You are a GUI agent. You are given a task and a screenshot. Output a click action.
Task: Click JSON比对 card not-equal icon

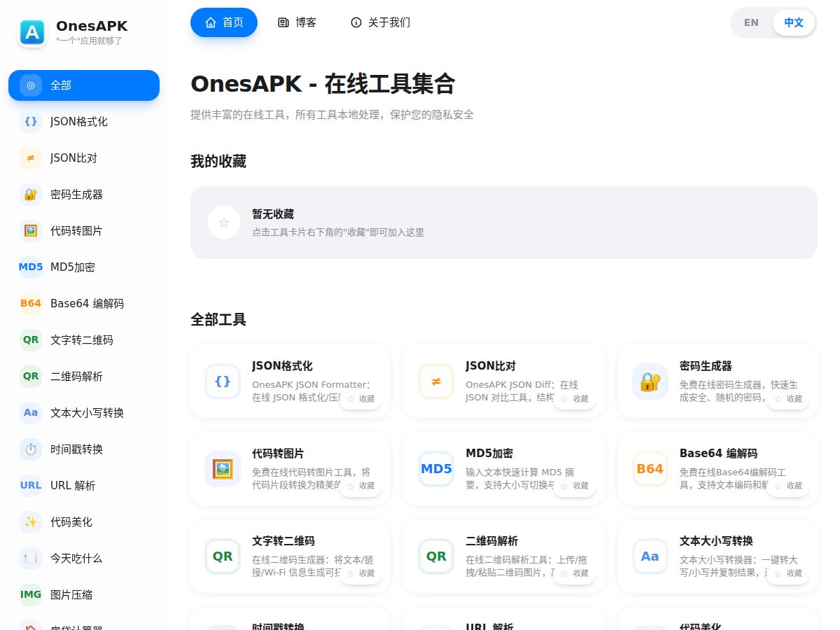pos(436,381)
